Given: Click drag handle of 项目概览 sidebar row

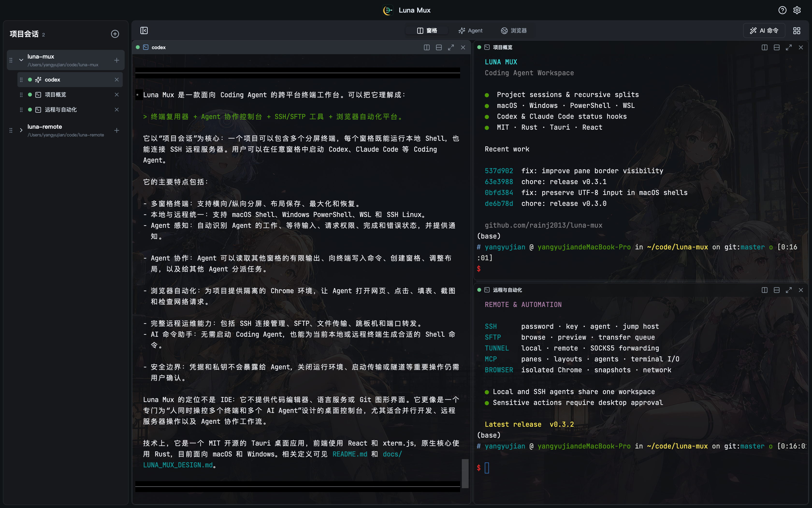Looking at the screenshot, I should point(21,95).
